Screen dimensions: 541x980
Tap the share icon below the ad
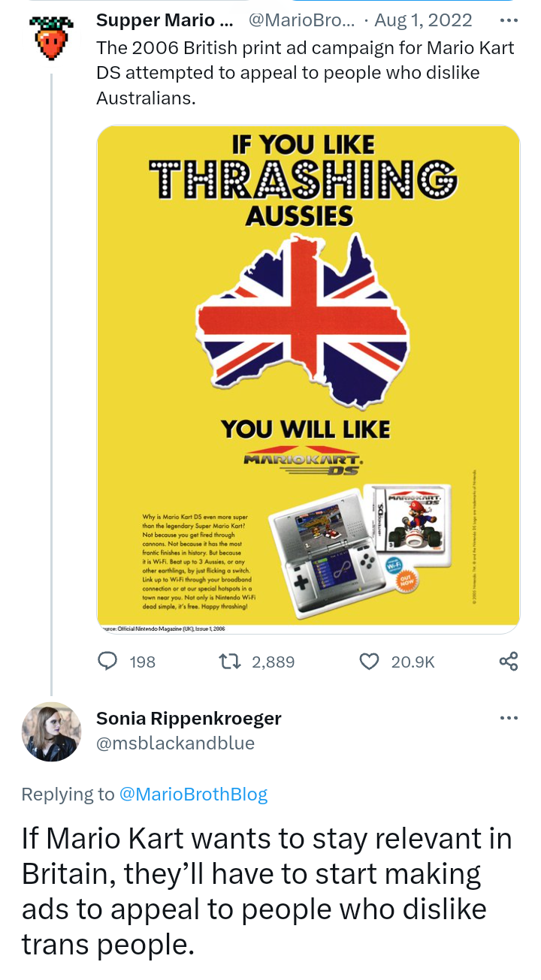point(509,661)
